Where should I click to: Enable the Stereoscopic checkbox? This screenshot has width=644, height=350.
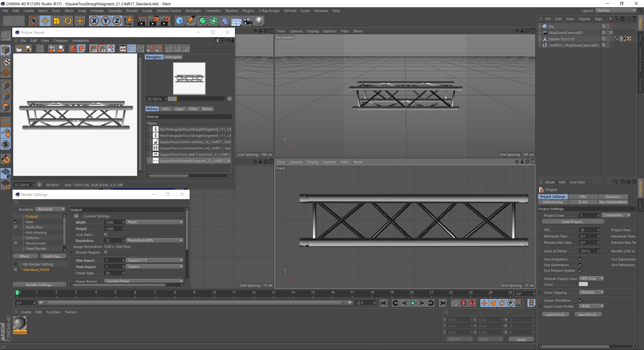coord(16,243)
